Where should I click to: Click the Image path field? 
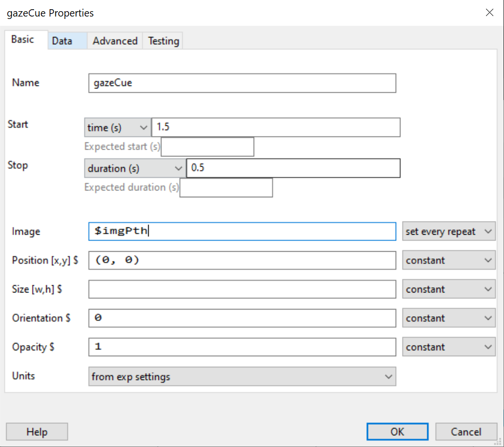point(242,232)
